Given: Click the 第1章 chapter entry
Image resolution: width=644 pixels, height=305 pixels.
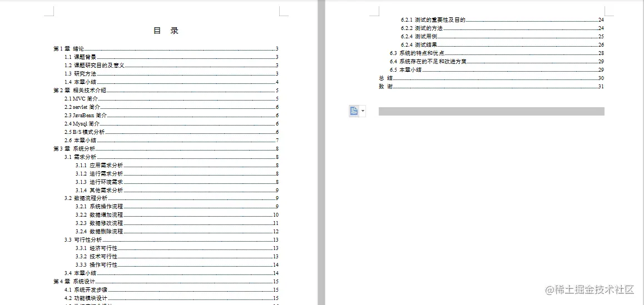Looking at the screenshot, I should coord(166,49).
